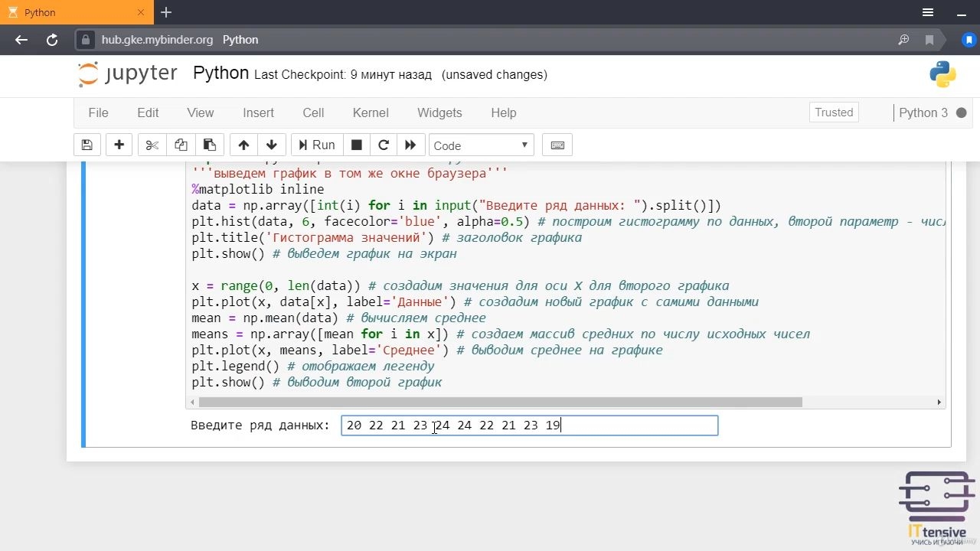The width and height of the screenshot is (980, 551).
Task: Open the Code cell type dropdown
Action: coord(481,145)
